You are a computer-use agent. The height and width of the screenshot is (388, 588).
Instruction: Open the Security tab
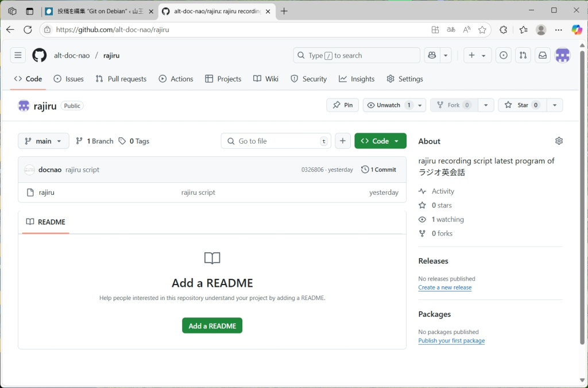pos(308,79)
